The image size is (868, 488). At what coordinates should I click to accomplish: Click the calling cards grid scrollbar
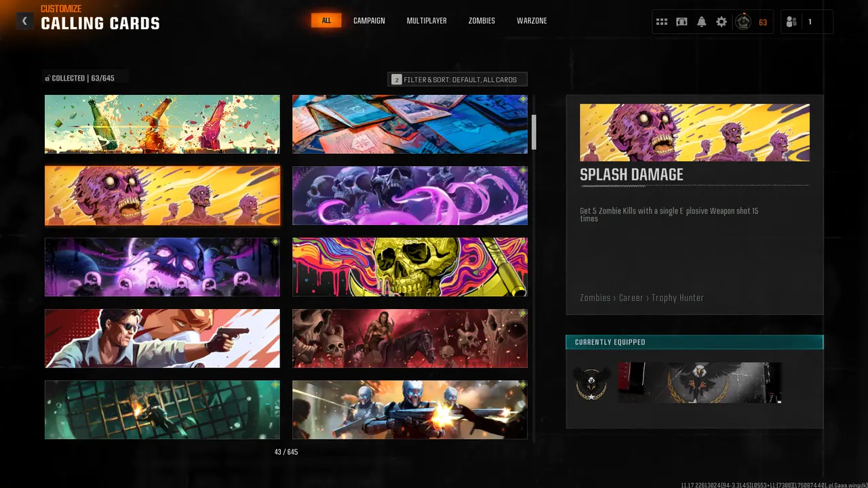click(x=534, y=132)
